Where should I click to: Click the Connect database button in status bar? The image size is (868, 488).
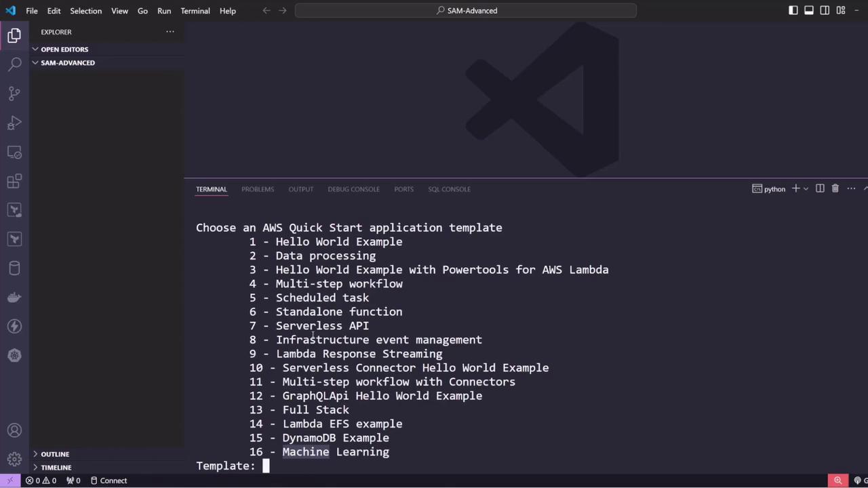coord(108,481)
